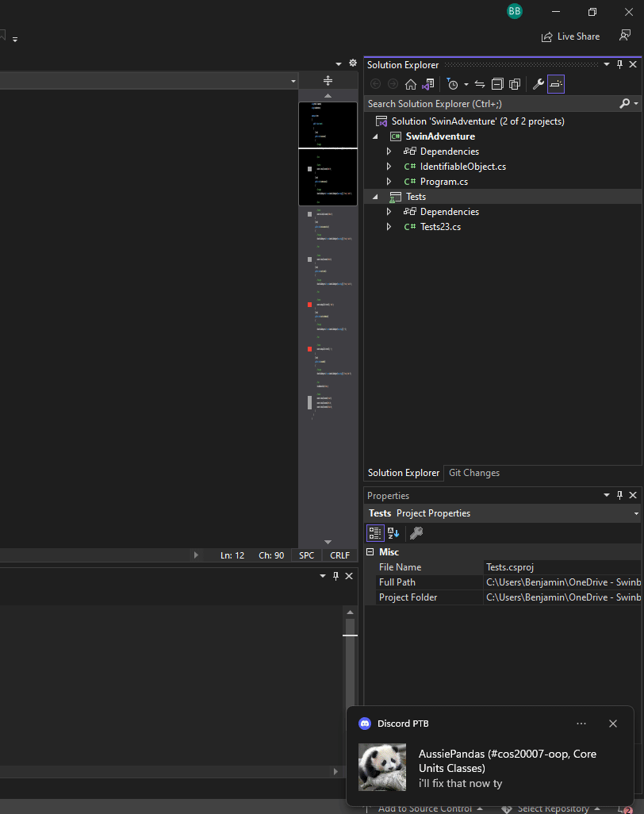This screenshot has height=814, width=644.
Task: Click Sync with Active Document icon
Action: (480, 84)
